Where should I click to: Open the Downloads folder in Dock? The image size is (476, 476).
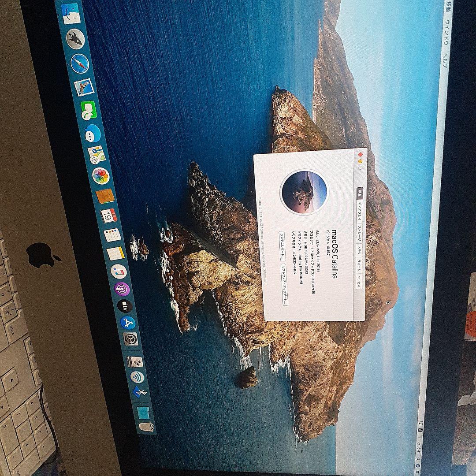click(x=143, y=412)
